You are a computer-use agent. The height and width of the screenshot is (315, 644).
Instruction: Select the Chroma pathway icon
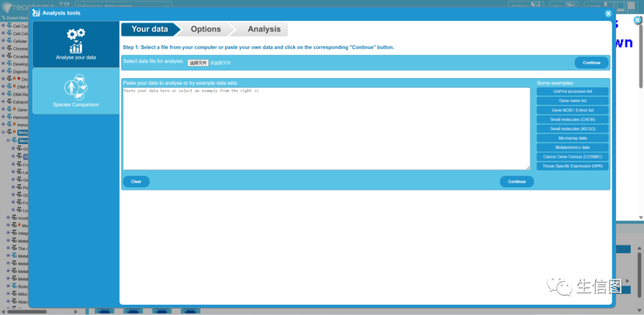point(9,48)
